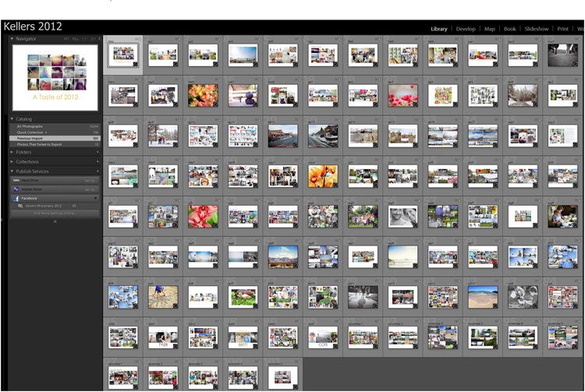This screenshot has height=392, width=585.
Task: Select the 'A Taste of 2012' title thumbnail in grid
Action: 123,55
